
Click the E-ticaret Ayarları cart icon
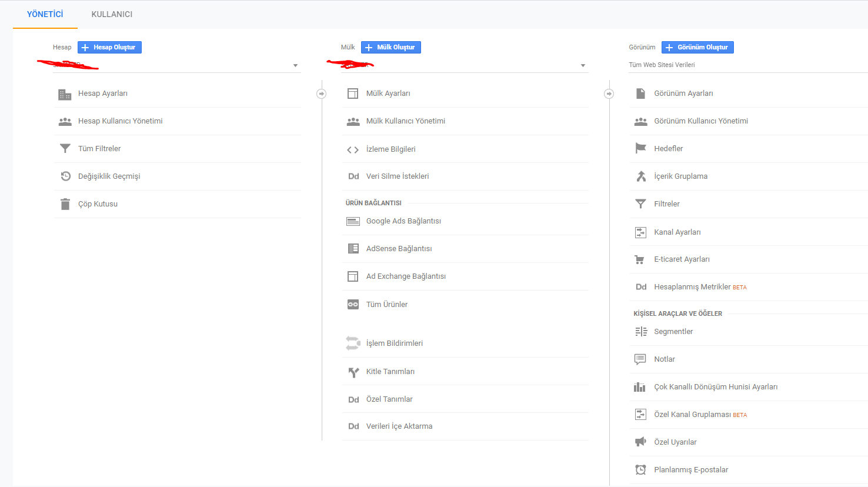pyautogui.click(x=640, y=260)
